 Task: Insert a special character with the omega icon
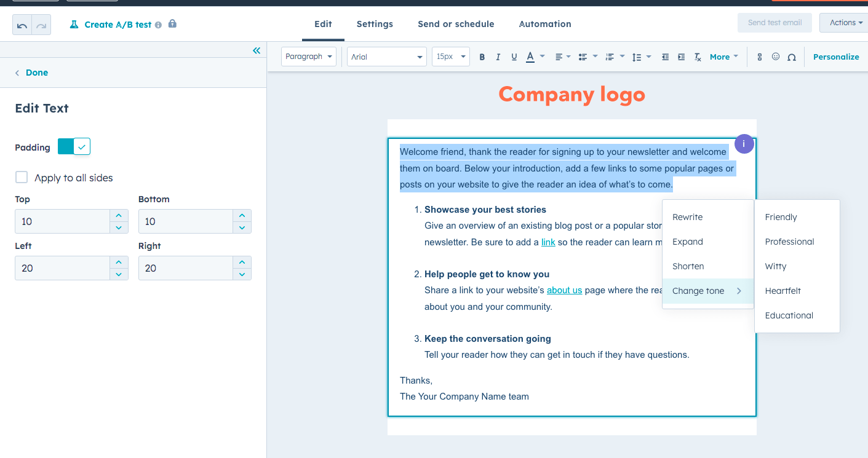tap(792, 57)
